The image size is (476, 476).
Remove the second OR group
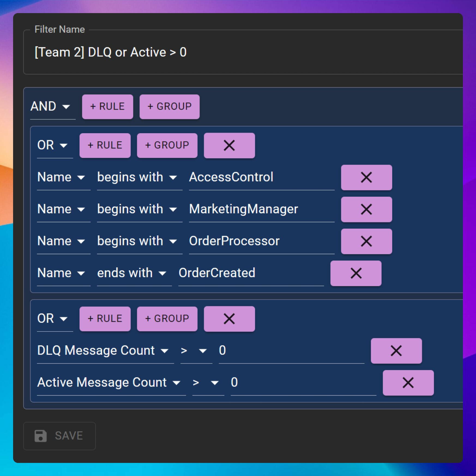(x=229, y=319)
